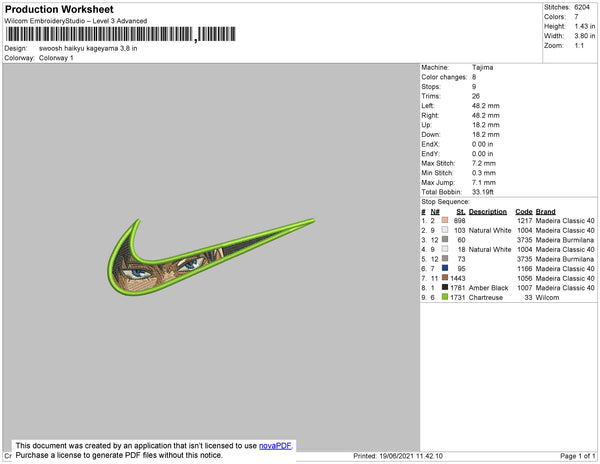Click the Stitches value 6204

[582, 7]
